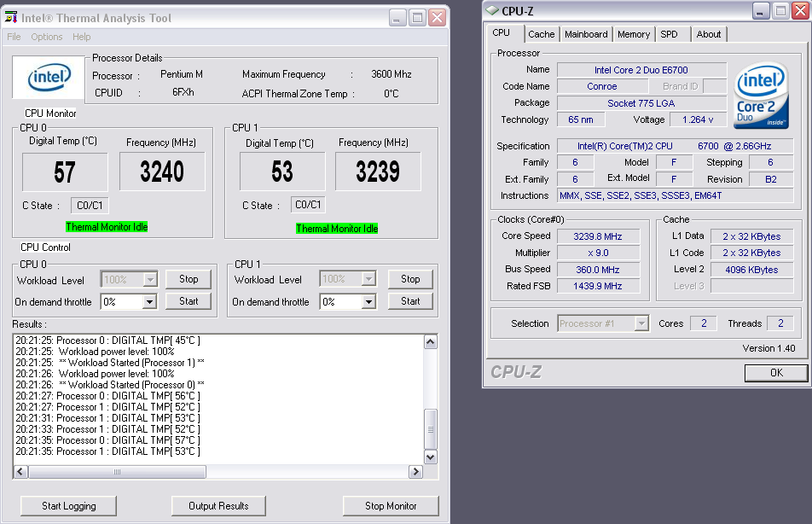Open the Memory tab in CPU-Z
The width and height of the screenshot is (812, 524).
coord(634,34)
